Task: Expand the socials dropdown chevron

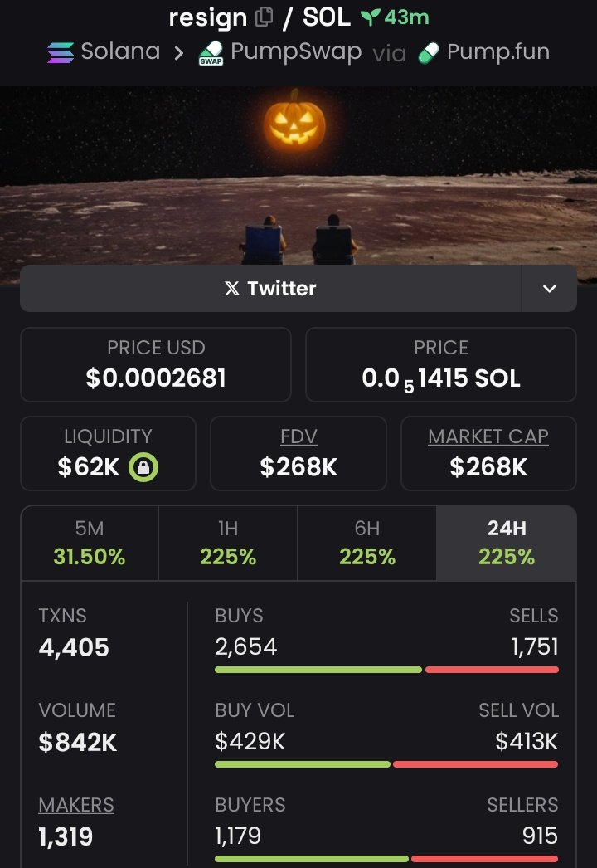Action: [x=548, y=289]
